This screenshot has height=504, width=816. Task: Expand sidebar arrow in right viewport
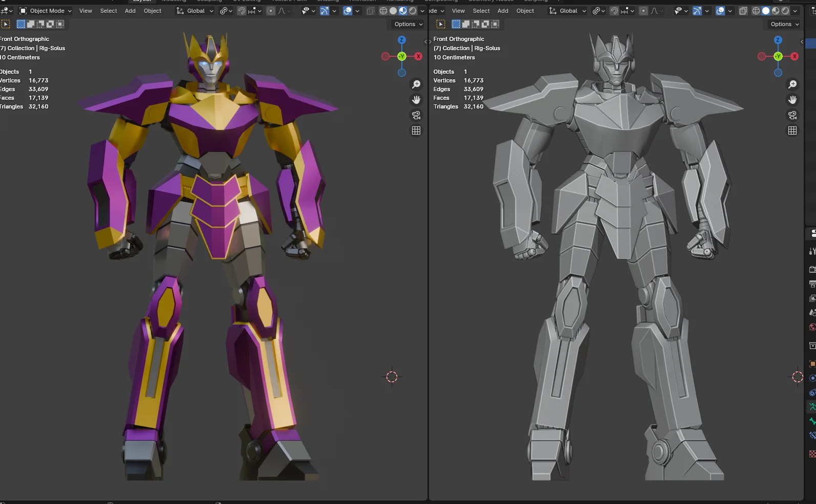tap(802, 41)
